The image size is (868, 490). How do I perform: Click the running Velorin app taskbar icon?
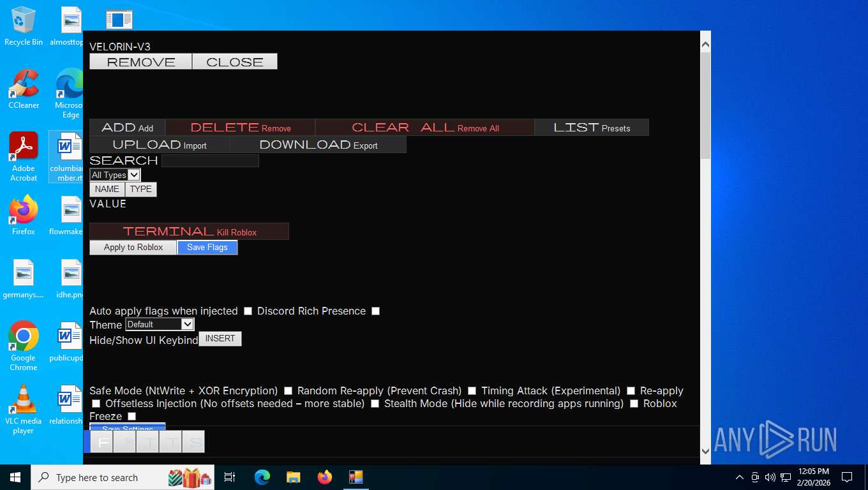click(x=355, y=477)
